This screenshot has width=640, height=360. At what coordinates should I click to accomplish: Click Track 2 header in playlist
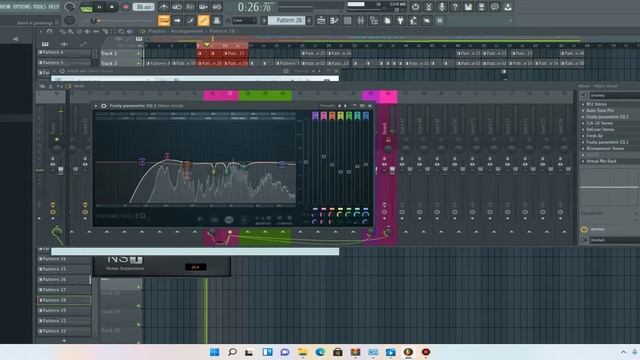click(x=121, y=63)
